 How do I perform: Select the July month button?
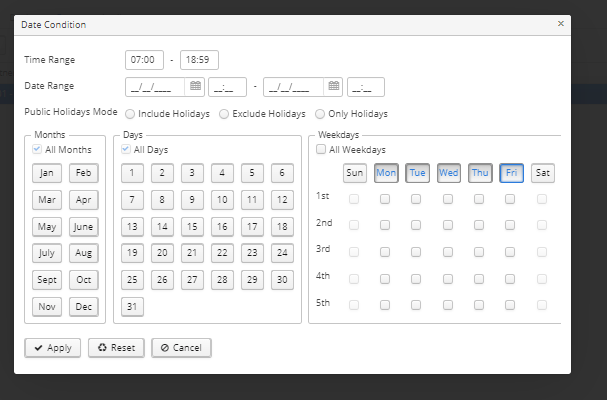47,253
